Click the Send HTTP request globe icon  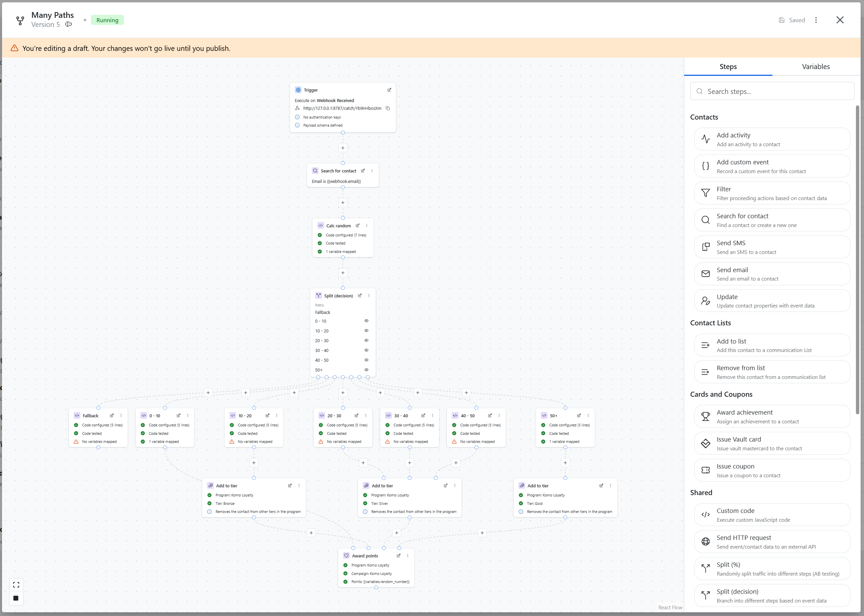[x=705, y=542]
